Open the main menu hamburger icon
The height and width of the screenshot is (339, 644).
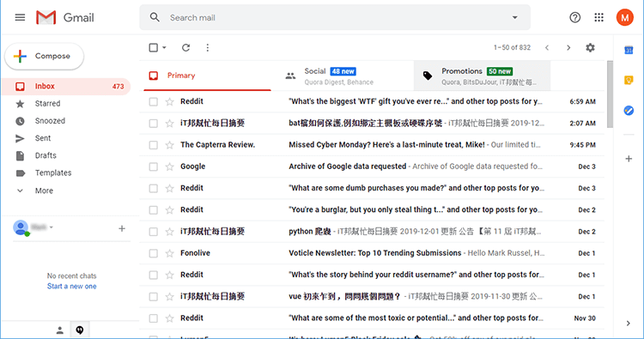(x=20, y=17)
